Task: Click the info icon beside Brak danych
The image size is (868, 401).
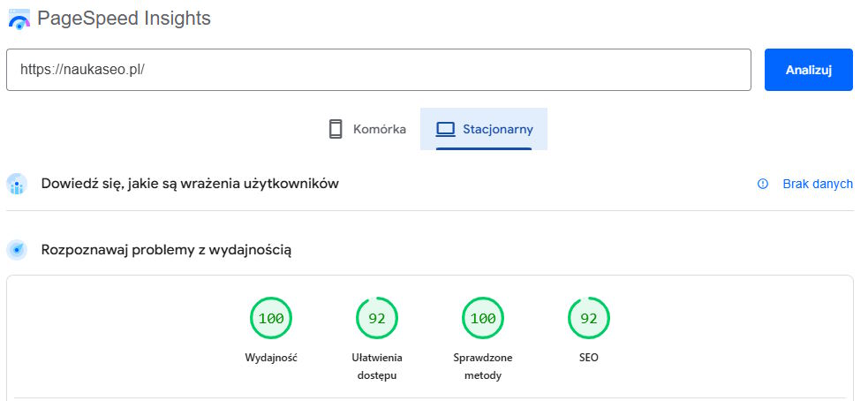Action: (763, 184)
